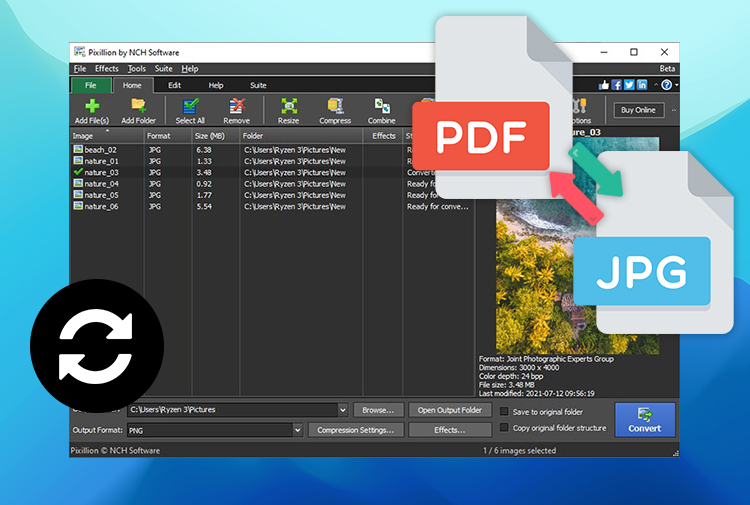
Task: Click the Facebook share icon
Action: [617, 85]
